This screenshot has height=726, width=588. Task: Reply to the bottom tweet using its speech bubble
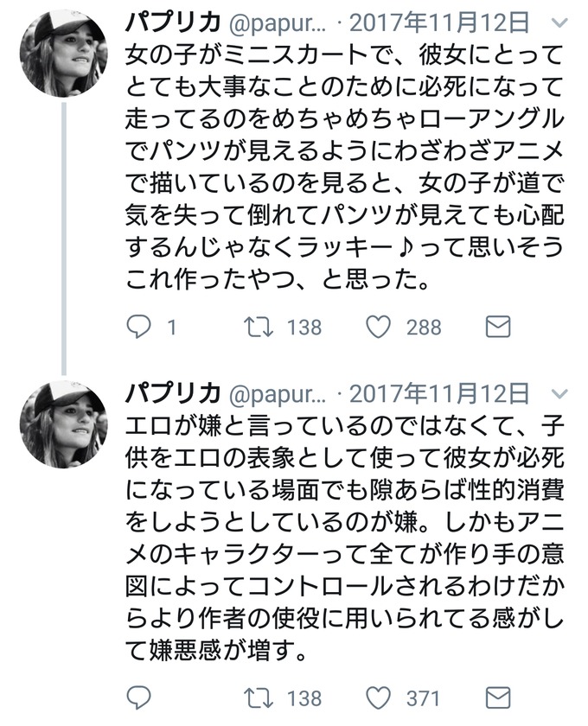coord(139,697)
